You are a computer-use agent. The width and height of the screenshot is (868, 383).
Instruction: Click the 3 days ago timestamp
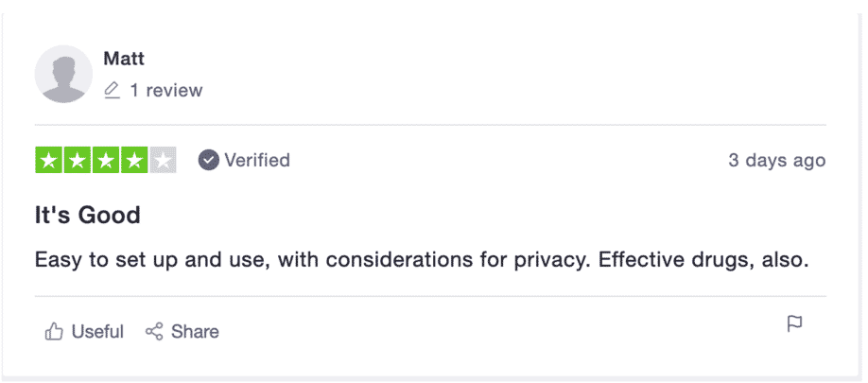[777, 160]
